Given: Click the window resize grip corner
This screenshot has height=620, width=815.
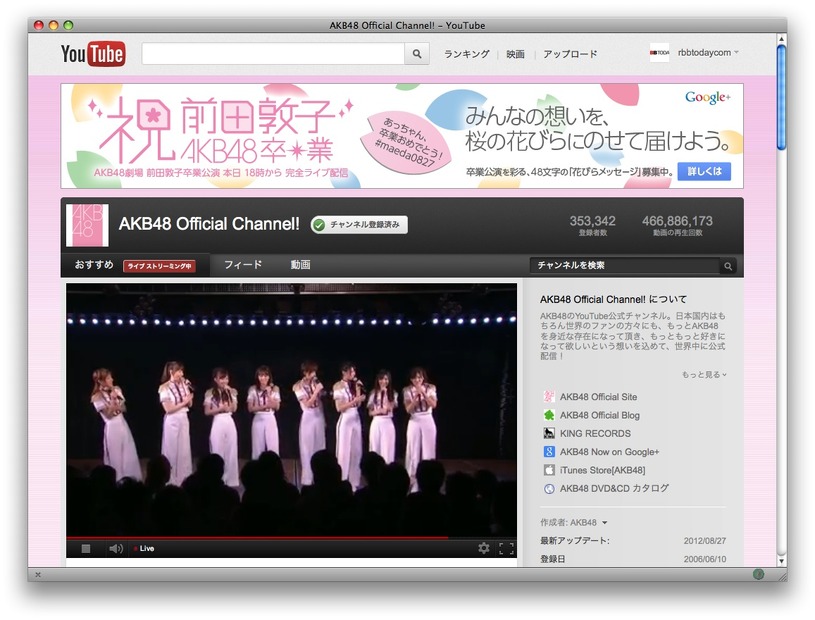Looking at the screenshot, I should click(x=782, y=576).
